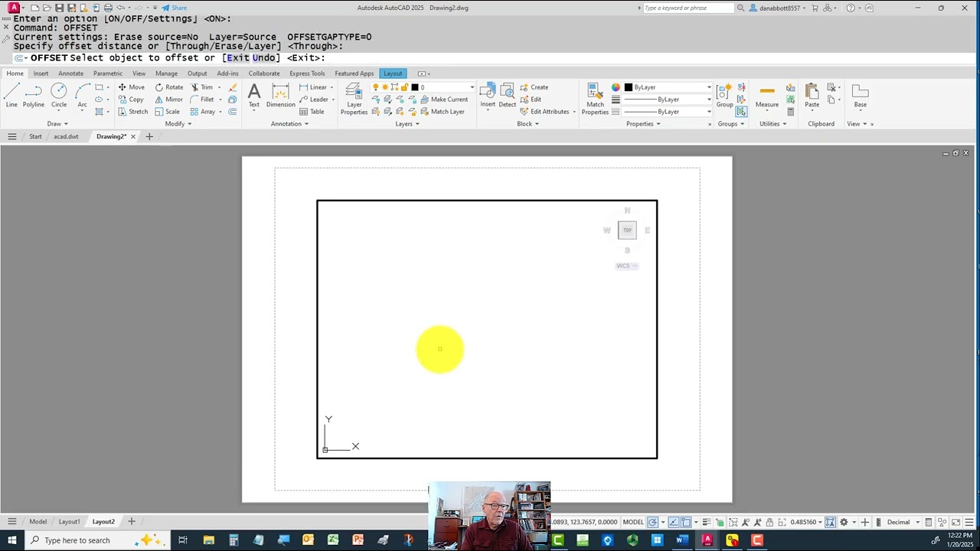
Task: Click Make Current layer button
Action: pyautogui.click(x=443, y=99)
